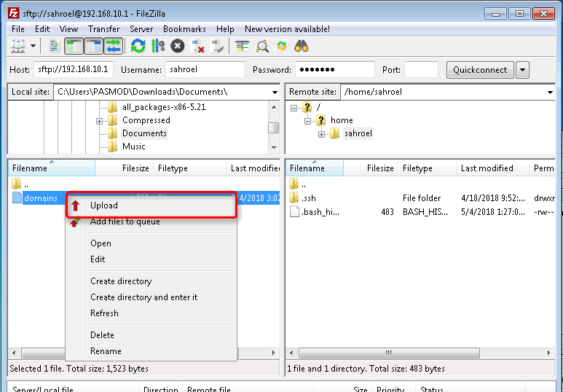Toggle local directory tree display
This screenshot has height=392, width=563.
pyautogui.click(x=74, y=46)
